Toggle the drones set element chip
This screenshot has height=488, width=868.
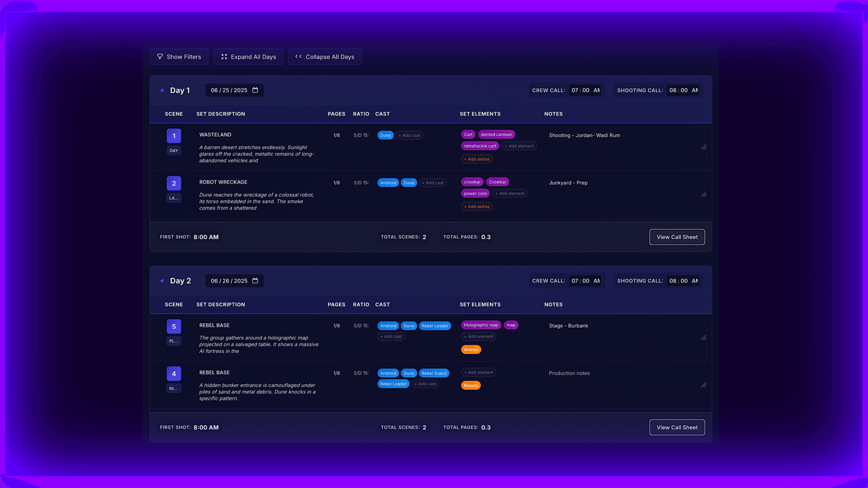(471, 349)
